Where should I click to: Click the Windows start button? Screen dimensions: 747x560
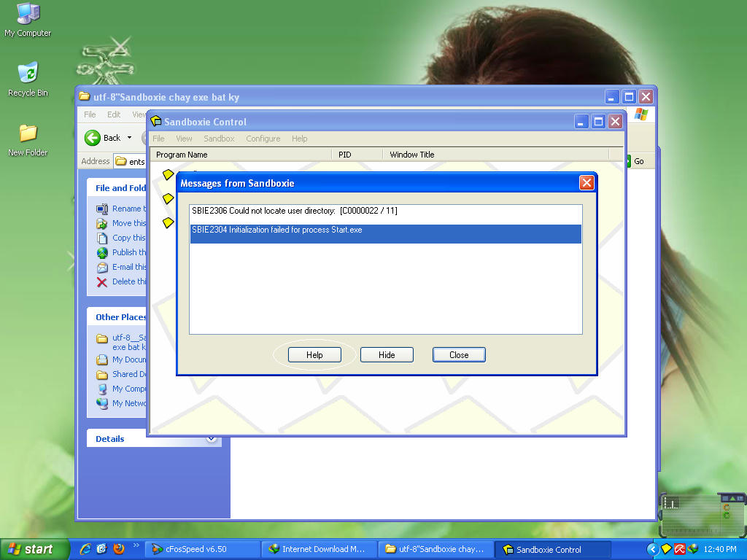tap(34, 549)
